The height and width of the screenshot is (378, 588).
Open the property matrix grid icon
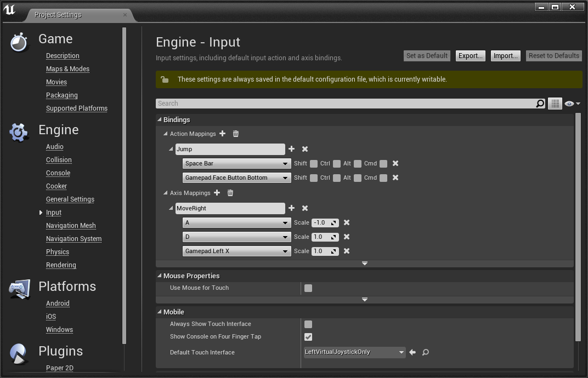point(555,104)
